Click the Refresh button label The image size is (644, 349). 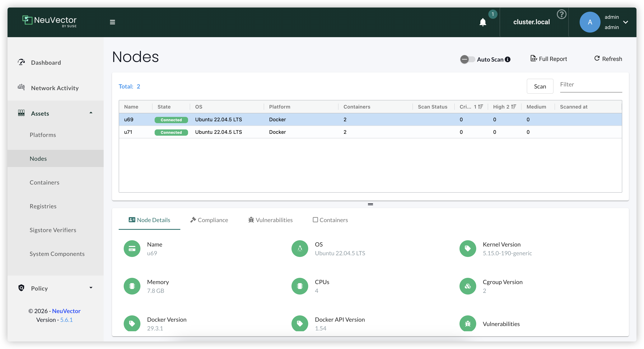click(x=612, y=59)
